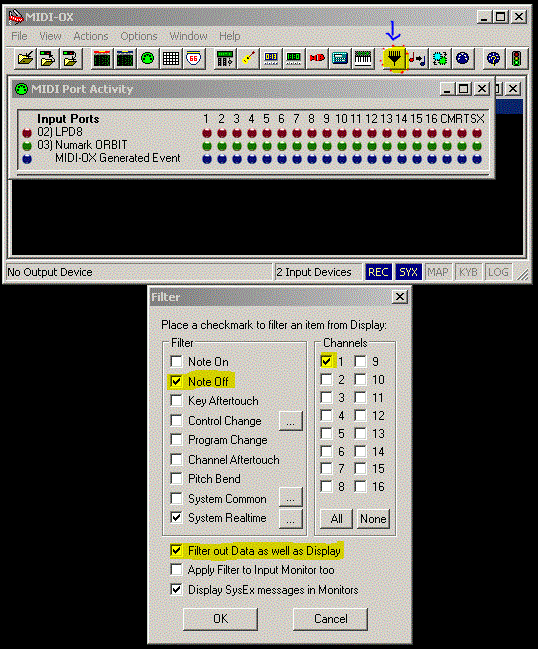538x649 pixels.
Task: Open the highlighted Filter funnel toolbar icon
Action: (394, 59)
